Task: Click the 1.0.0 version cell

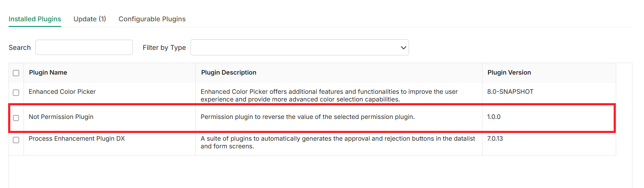Action: [x=494, y=117]
